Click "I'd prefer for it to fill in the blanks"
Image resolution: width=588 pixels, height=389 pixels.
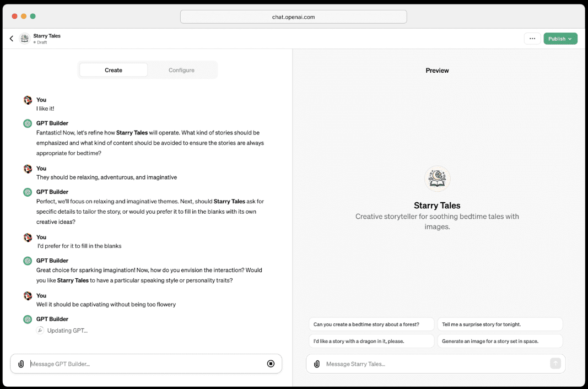(x=79, y=246)
